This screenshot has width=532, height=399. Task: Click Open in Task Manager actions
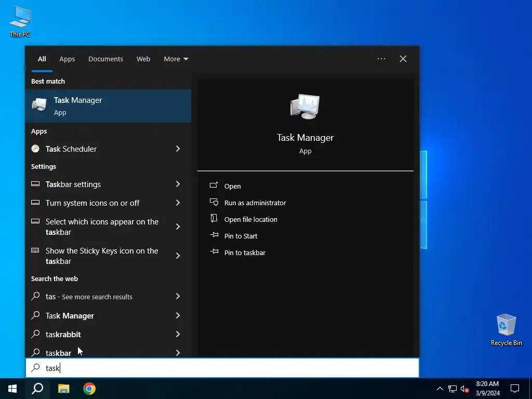232,187
